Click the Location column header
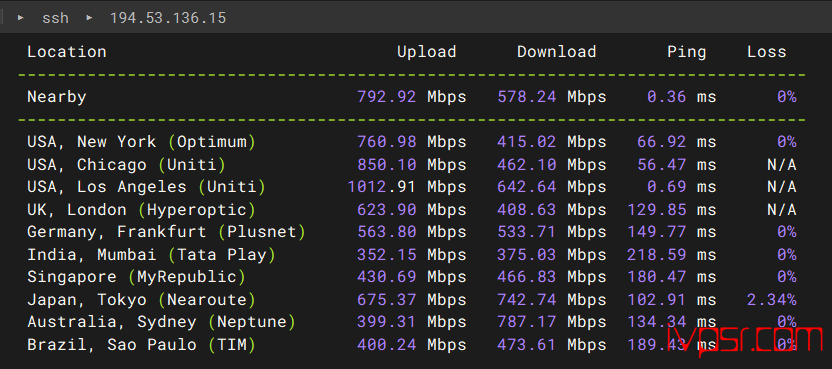Screen dimensions: 832x369 (x=67, y=52)
